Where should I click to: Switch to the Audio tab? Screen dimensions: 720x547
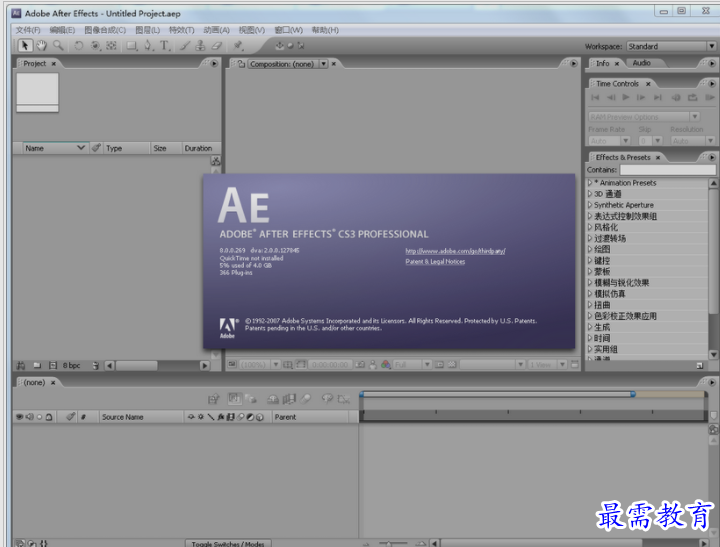(641, 63)
